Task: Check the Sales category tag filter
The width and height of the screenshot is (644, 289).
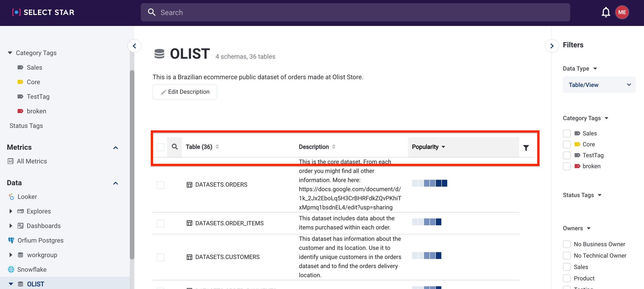Action: pyautogui.click(x=567, y=134)
